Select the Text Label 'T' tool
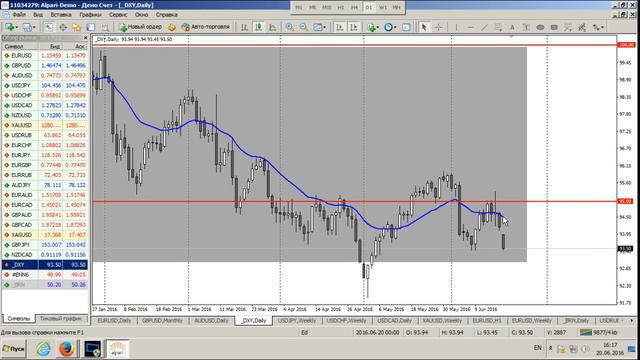This screenshot has height=360, width=640. (x=526, y=27)
